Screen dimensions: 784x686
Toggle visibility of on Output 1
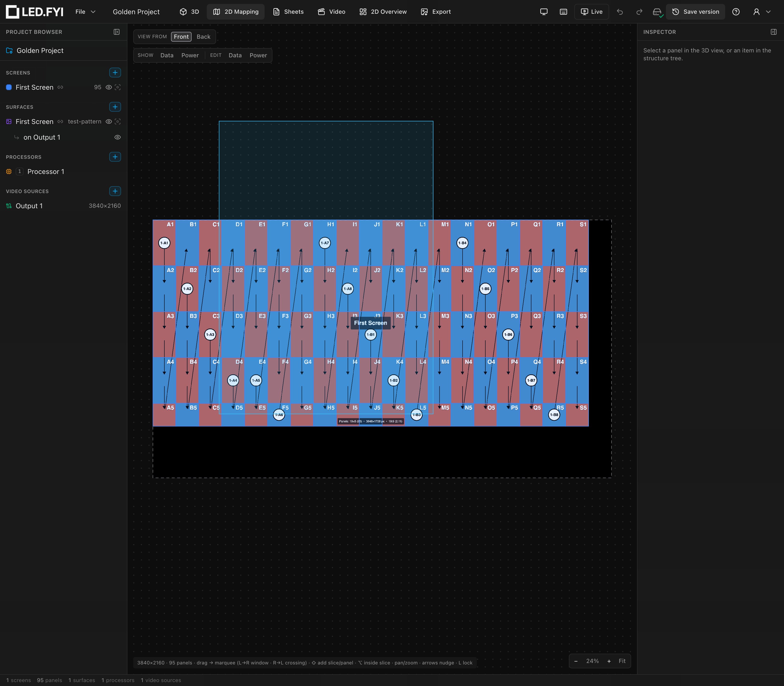(118, 137)
